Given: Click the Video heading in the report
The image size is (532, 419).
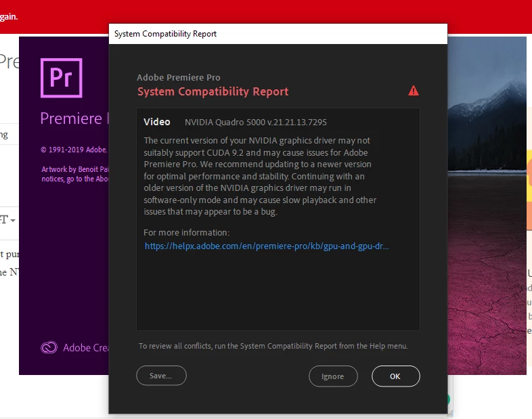Looking at the screenshot, I should coord(157,122).
